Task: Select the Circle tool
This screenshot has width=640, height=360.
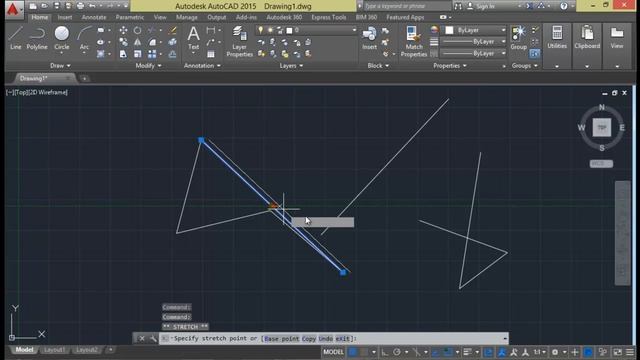Action: [62, 38]
